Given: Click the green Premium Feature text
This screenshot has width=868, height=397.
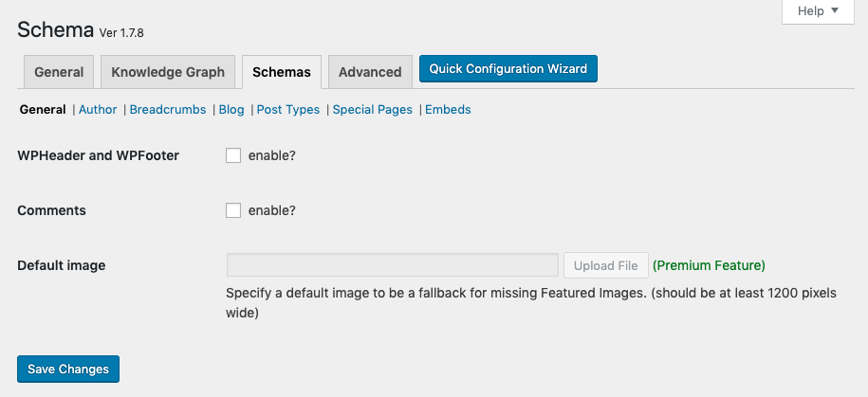Looking at the screenshot, I should pos(709,265).
